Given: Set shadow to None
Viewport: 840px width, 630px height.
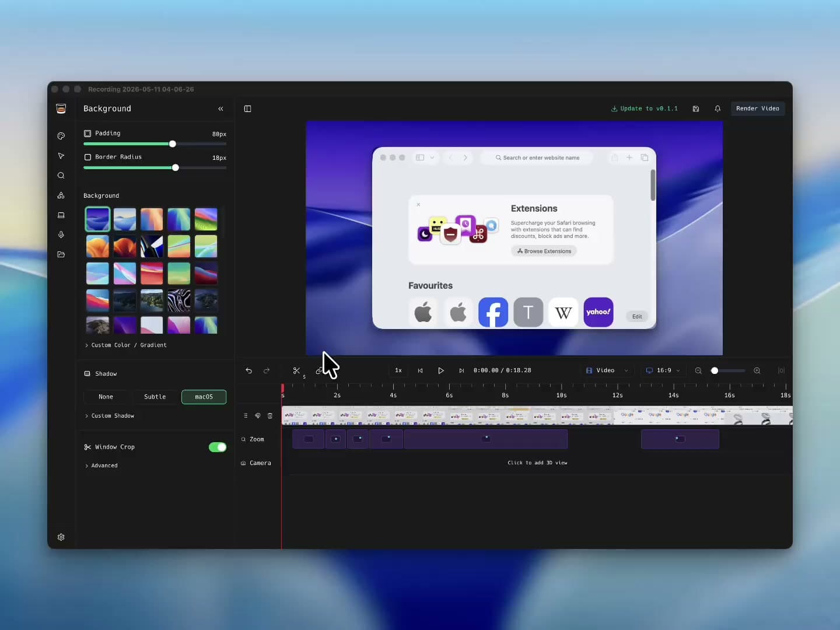Looking at the screenshot, I should pyautogui.click(x=106, y=397).
